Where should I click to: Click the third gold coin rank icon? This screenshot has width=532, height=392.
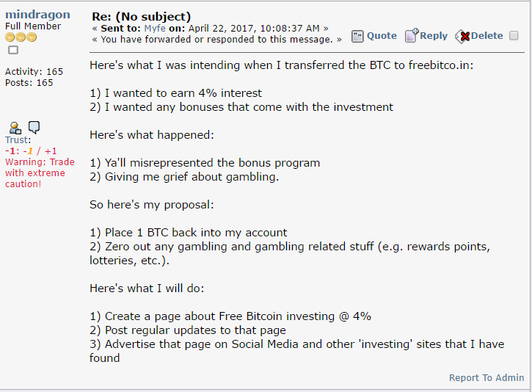click(32, 37)
